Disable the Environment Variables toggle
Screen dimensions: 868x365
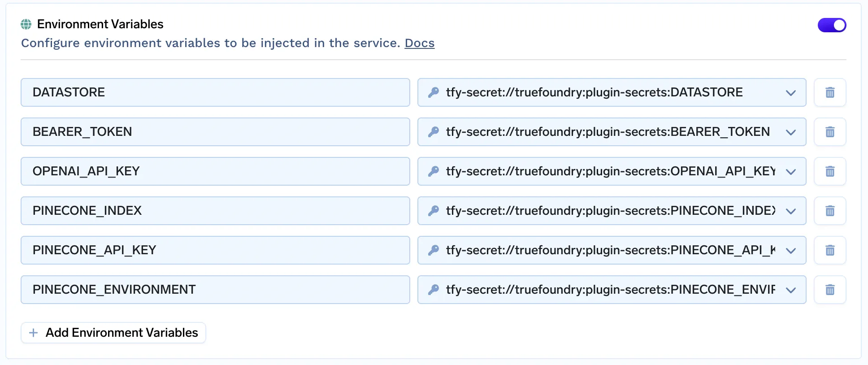point(832,25)
